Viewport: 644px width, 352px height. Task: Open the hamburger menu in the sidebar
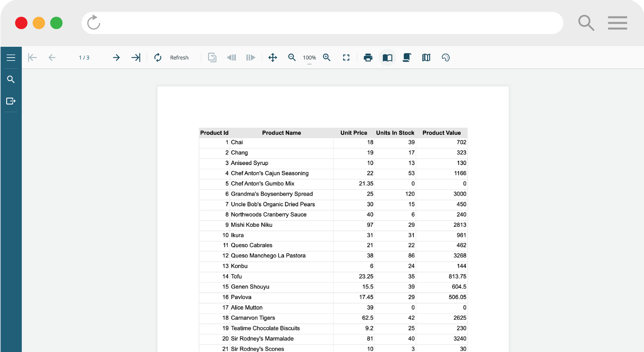pyautogui.click(x=11, y=58)
